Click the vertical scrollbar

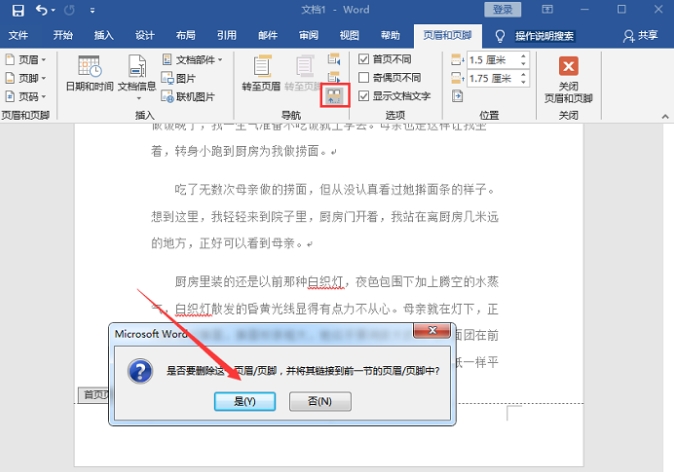[668, 297]
